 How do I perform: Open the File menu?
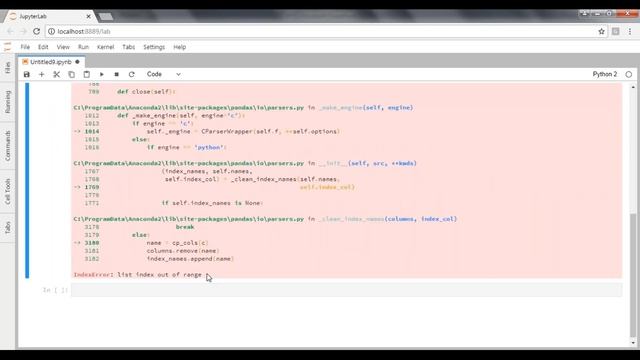(25, 47)
